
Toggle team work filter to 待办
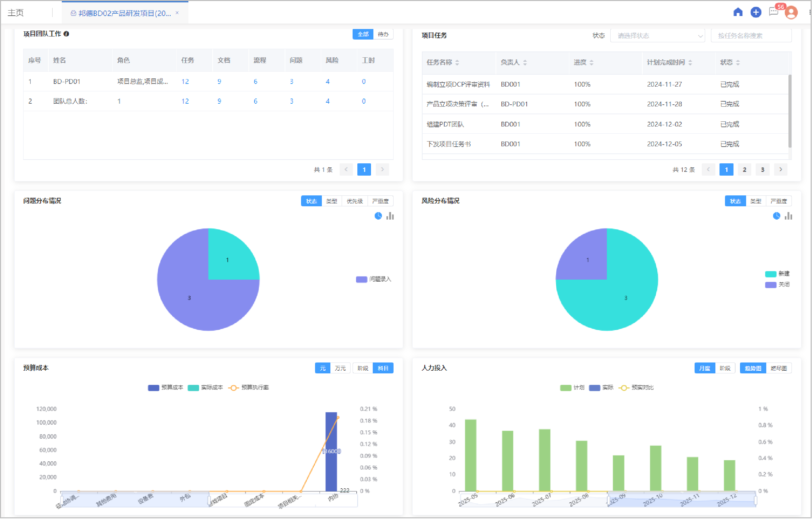point(383,34)
